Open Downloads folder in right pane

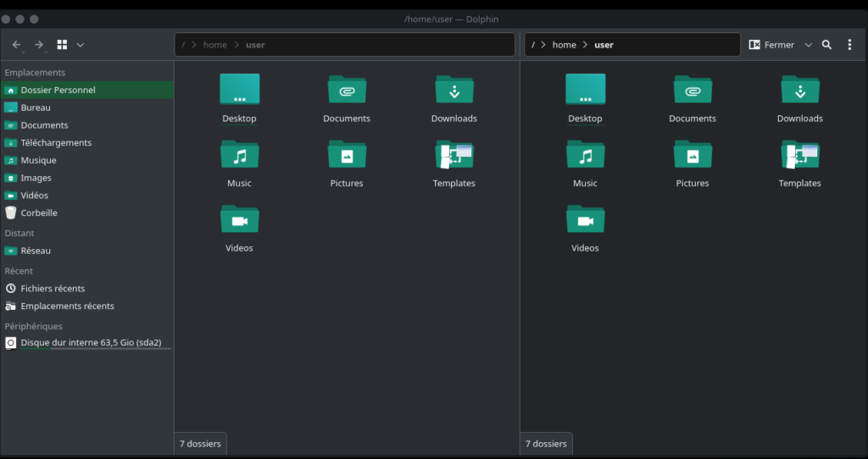click(x=799, y=98)
